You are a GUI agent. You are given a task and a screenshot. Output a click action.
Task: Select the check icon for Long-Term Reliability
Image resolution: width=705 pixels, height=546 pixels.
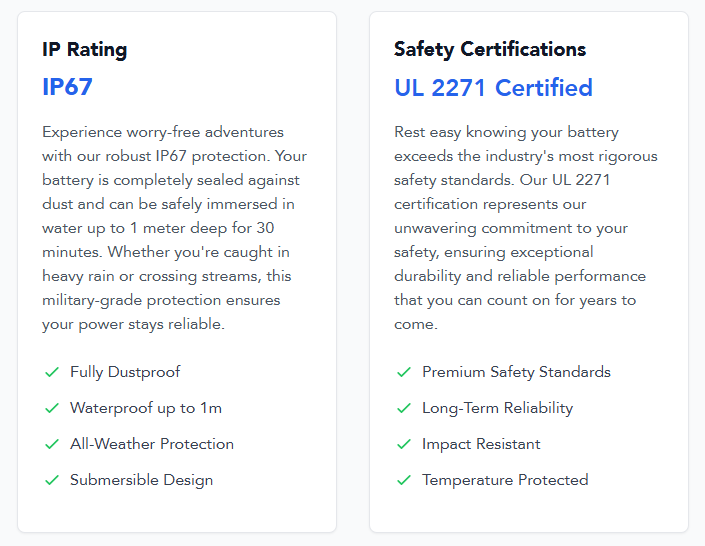tap(404, 408)
